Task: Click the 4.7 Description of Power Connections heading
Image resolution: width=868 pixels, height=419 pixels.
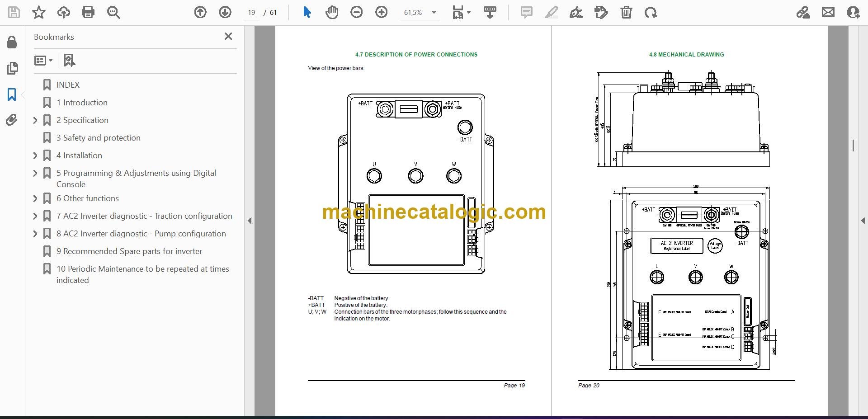Action: click(x=416, y=55)
